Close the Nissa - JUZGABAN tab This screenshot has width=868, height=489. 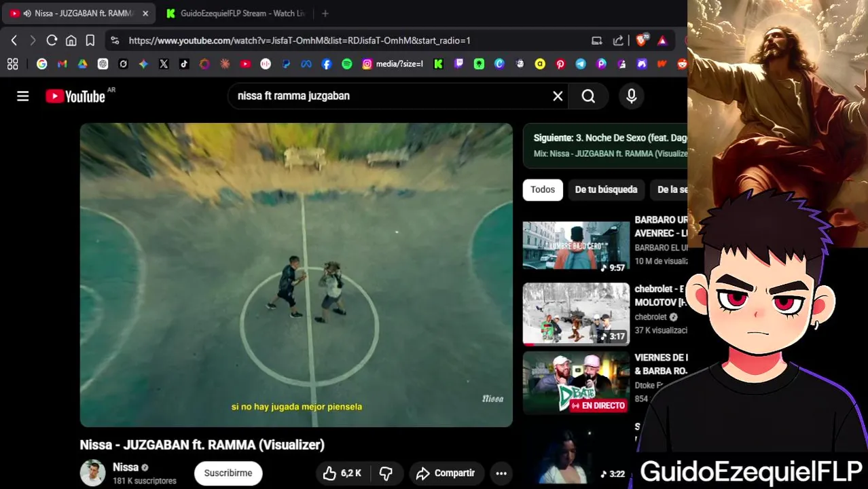pyautogui.click(x=145, y=14)
